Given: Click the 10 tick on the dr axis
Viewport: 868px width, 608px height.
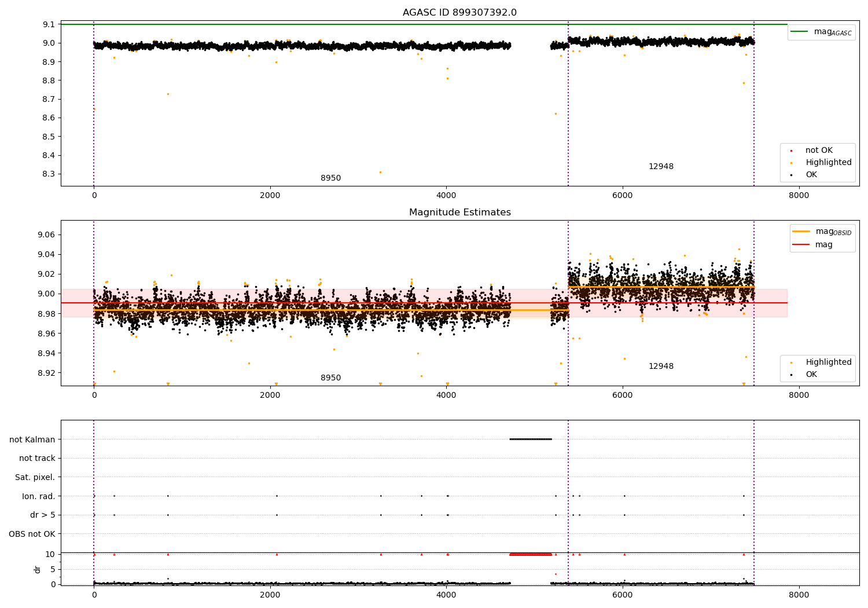Looking at the screenshot, I should coord(50,554).
